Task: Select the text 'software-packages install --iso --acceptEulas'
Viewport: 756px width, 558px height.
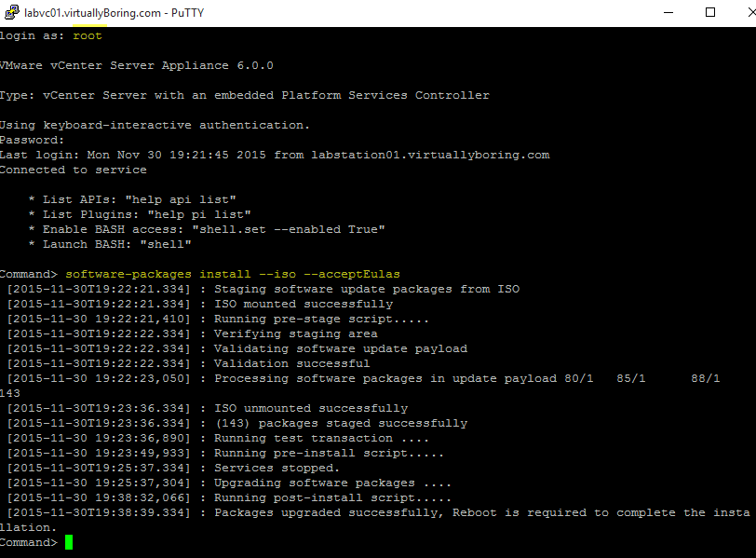Action: (x=231, y=273)
